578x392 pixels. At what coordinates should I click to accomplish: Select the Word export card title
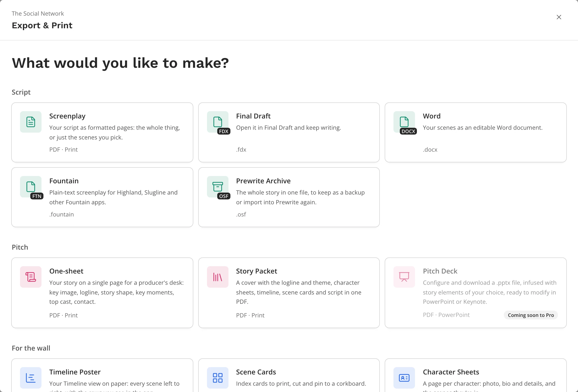432,116
